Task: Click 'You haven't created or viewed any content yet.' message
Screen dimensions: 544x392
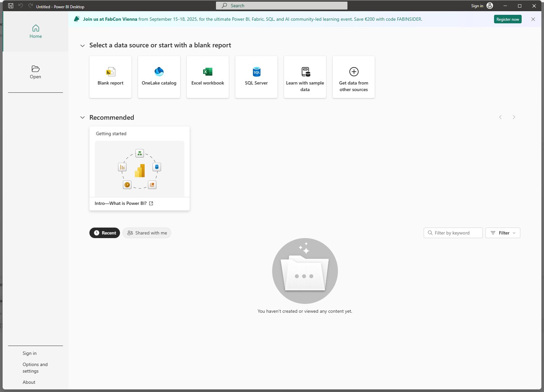Action: [x=305, y=311]
